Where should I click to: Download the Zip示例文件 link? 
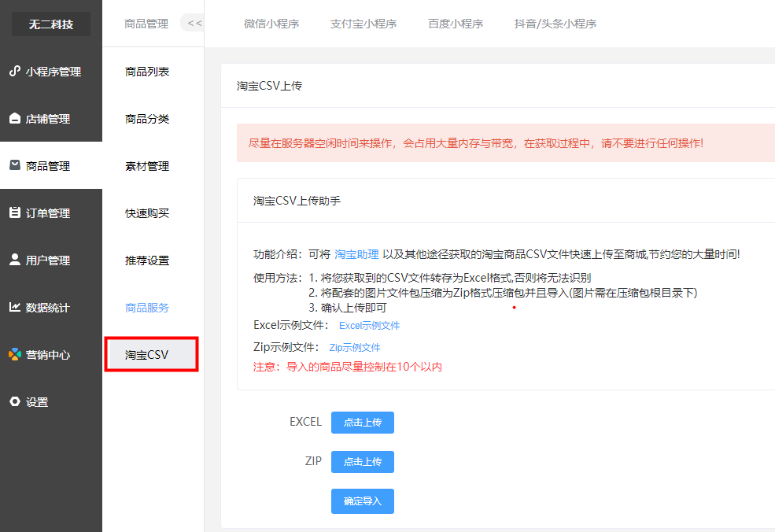[x=355, y=347]
